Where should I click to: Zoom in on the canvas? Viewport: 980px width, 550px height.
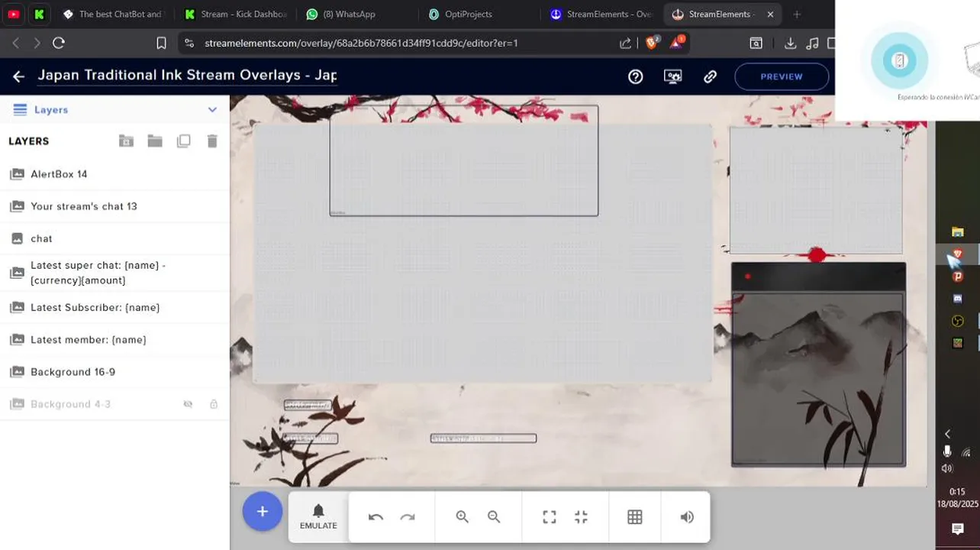click(x=462, y=517)
